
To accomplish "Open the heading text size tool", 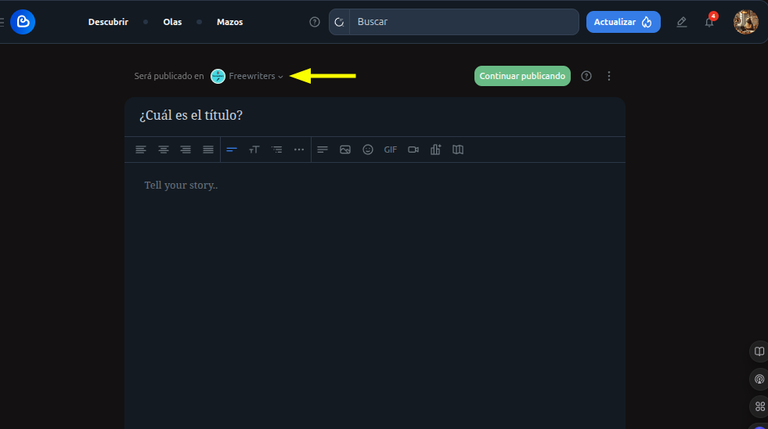I will [x=254, y=149].
